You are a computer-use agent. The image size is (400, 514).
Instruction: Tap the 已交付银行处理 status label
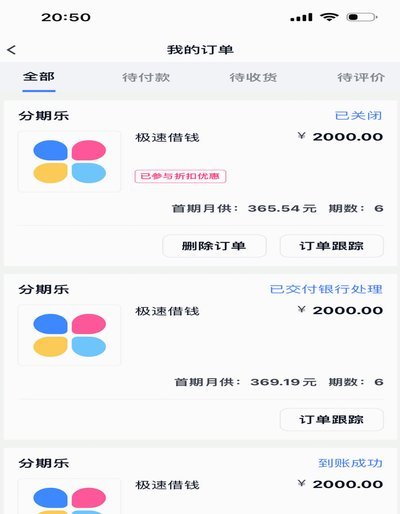[326, 289]
